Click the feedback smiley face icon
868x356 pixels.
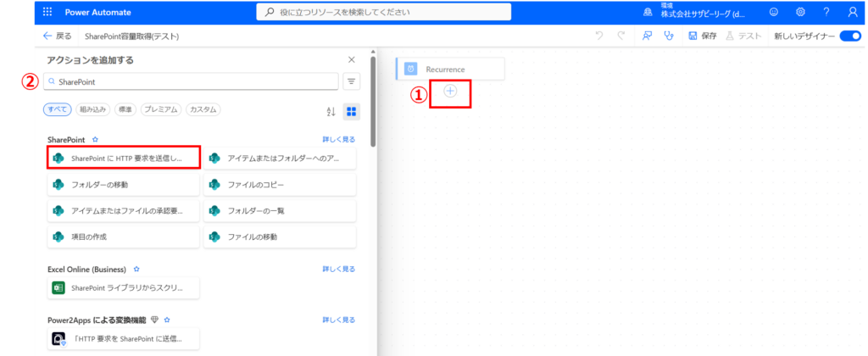click(x=773, y=12)
